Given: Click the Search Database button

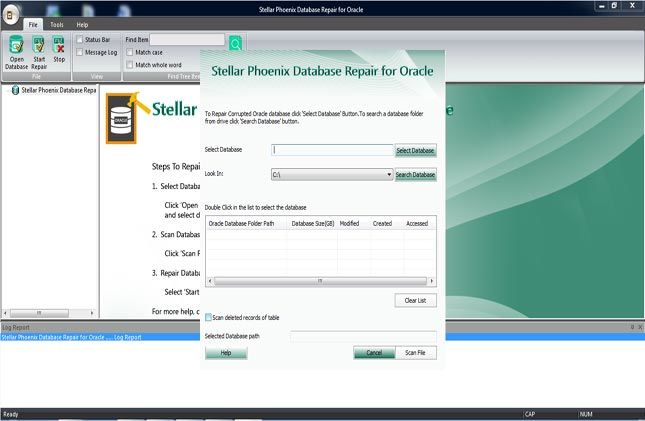Looking at the screenshot, I should [415, 174].
